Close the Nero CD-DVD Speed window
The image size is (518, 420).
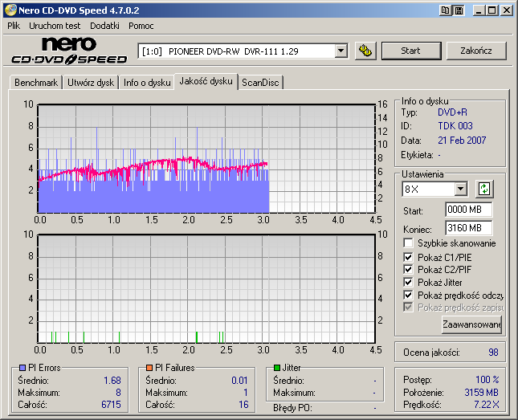(507, 10)
